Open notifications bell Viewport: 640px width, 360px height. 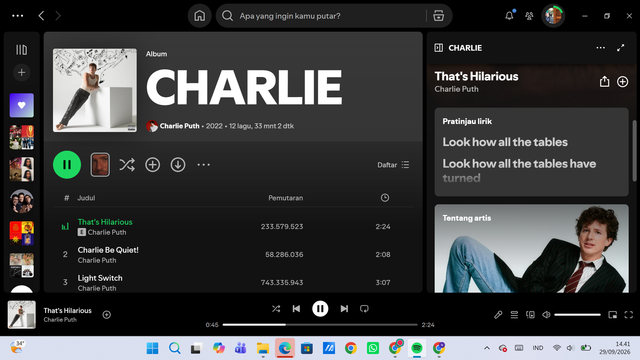click(x=509, y=16)
